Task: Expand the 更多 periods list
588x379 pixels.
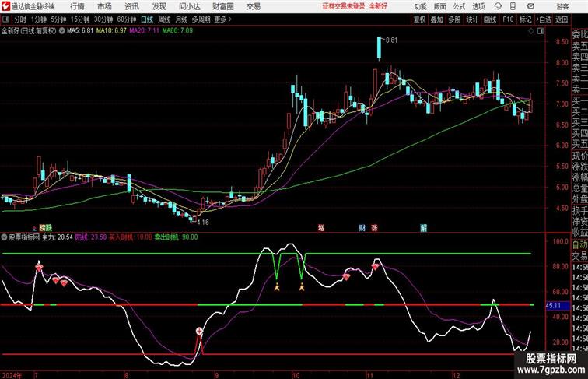Action: click(x=222, y=19)
